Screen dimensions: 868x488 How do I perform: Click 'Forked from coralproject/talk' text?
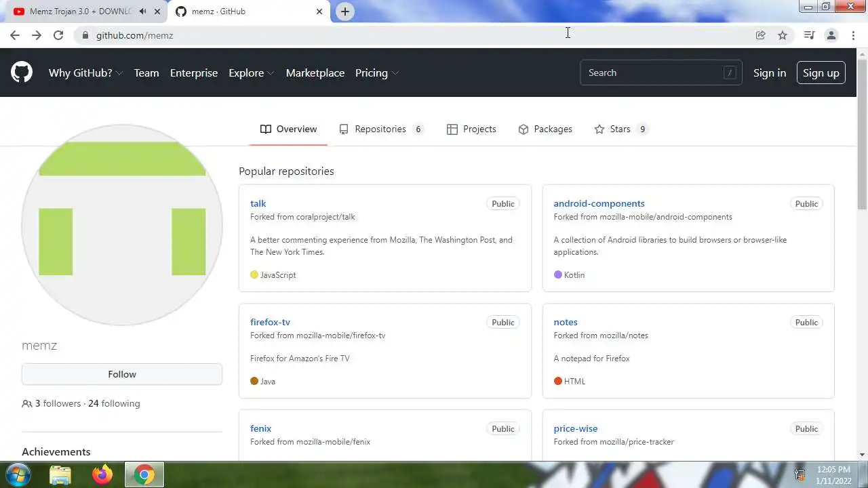[302, 217]
